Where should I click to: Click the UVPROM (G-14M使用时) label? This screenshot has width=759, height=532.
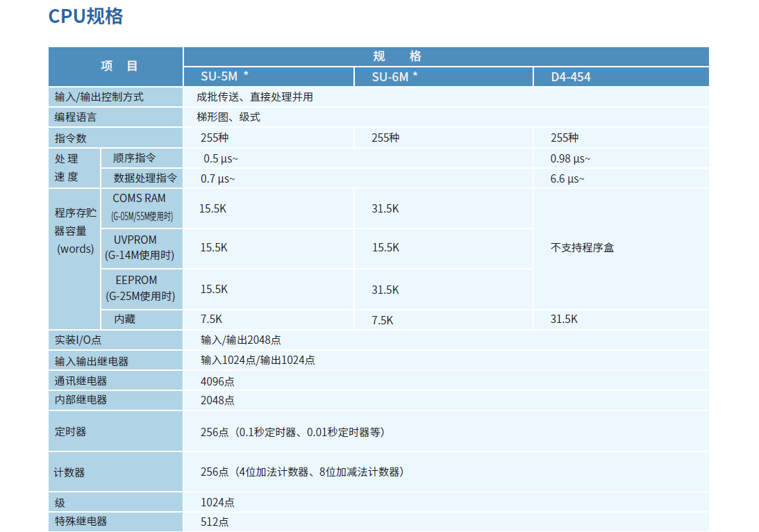click(x=140, y=248)
